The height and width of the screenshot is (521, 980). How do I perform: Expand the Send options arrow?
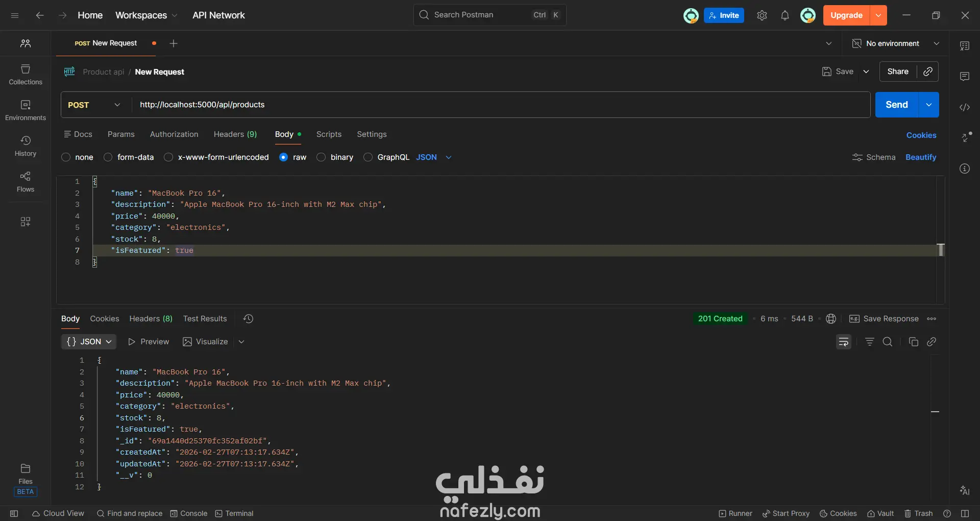point(929,105)
